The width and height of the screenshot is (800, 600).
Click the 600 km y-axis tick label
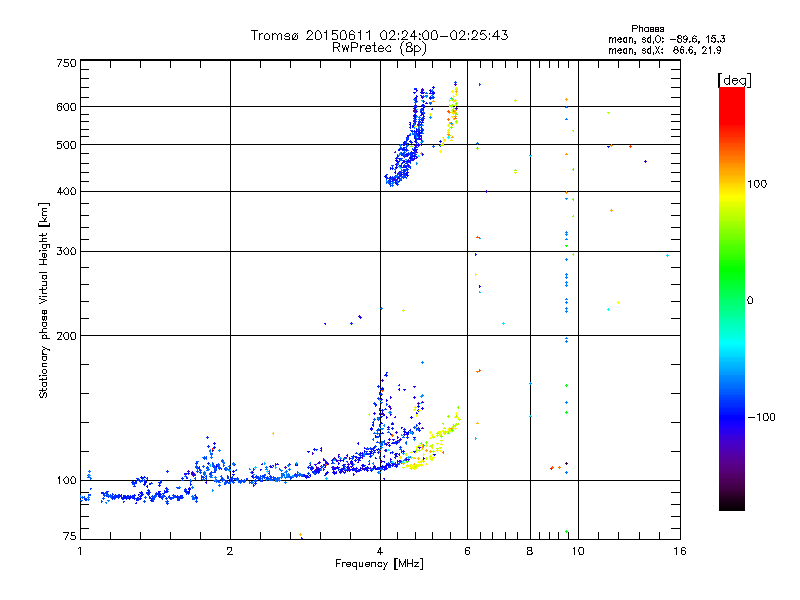[x=66, y=107]
